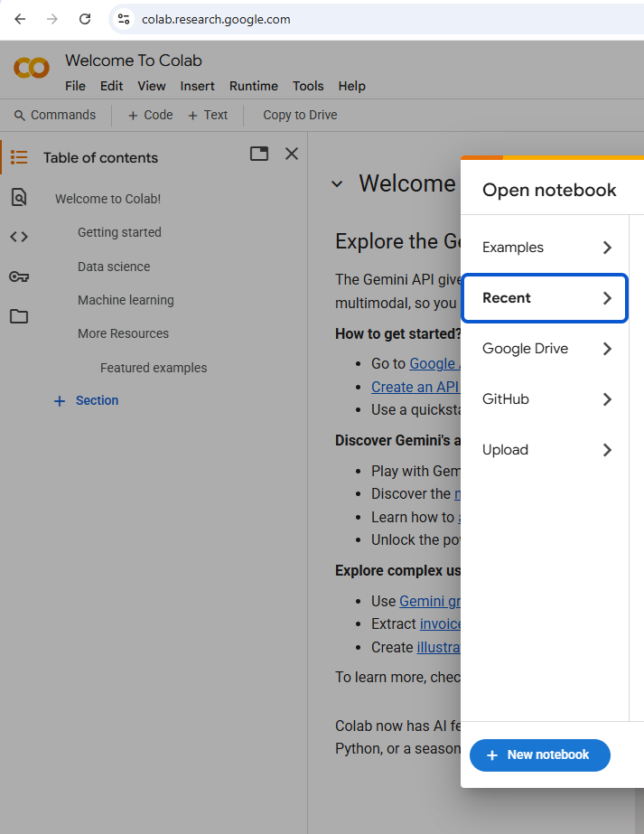Open the Create an API link
Viewport: 644px width, 834px height.
click(x=415, y=387)
